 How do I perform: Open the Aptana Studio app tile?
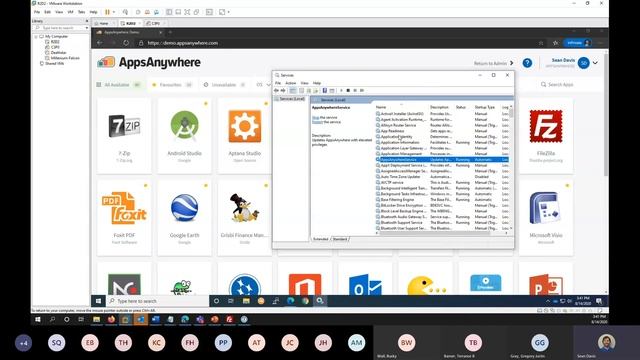(244, 136)
